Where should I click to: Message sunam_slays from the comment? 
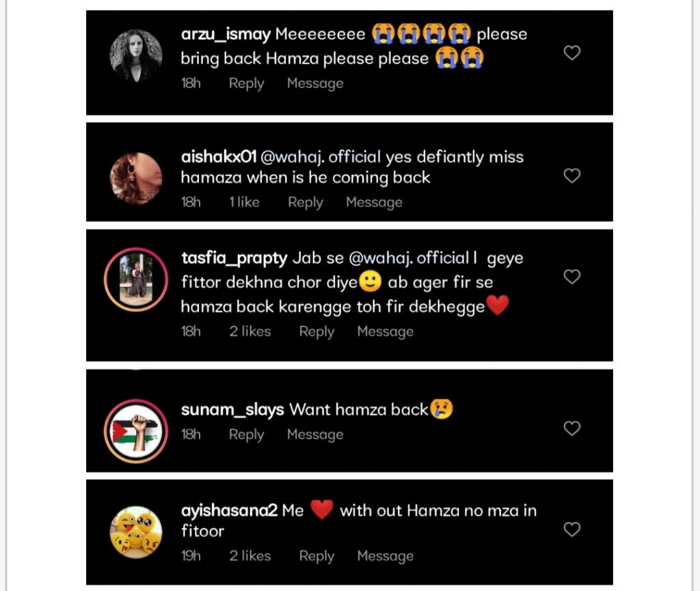tap(315, 435)
